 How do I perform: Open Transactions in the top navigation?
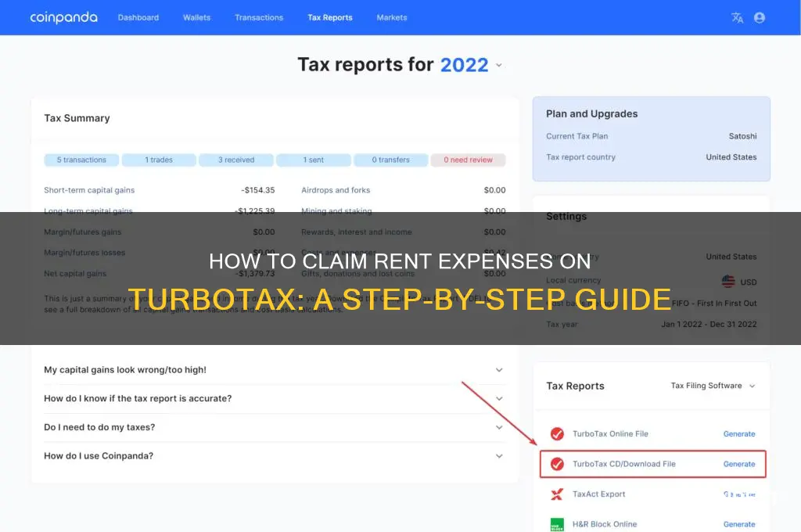click(259, 17)
